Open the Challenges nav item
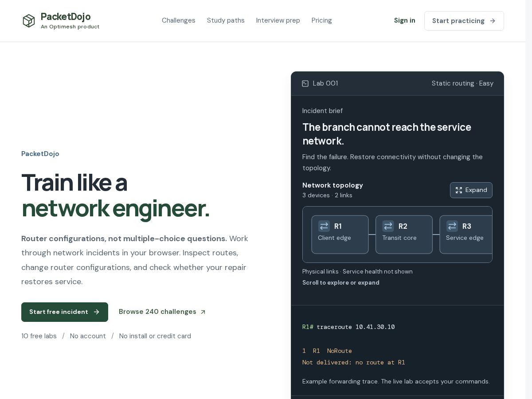Viewport: 532px width, 399px height. (179, 20)
